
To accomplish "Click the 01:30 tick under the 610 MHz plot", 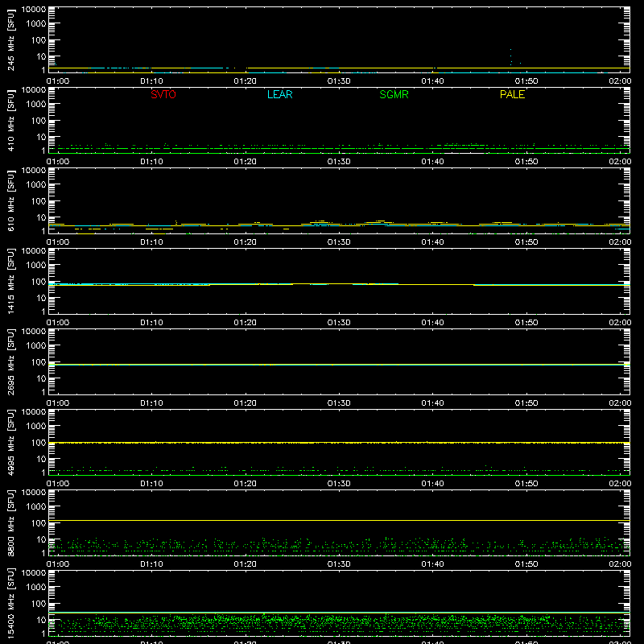I will [x=339, y=242].
